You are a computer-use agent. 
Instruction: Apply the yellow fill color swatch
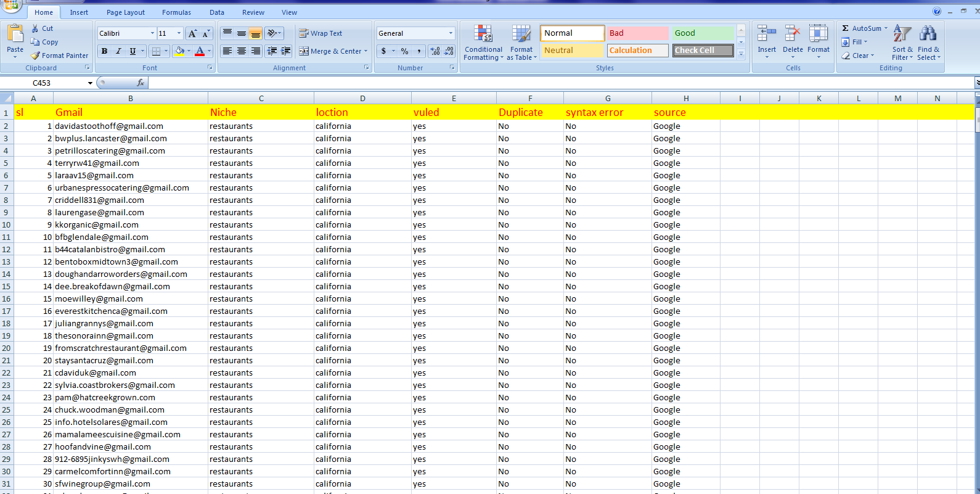click(x=179, y=51)
